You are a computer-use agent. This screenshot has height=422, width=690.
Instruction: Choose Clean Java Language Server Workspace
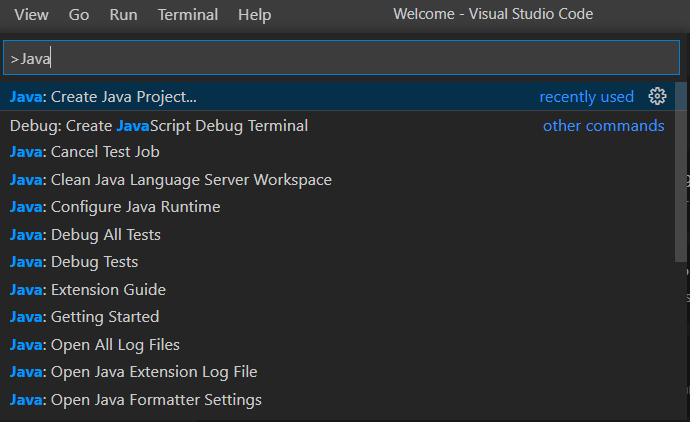coord(171,180)
